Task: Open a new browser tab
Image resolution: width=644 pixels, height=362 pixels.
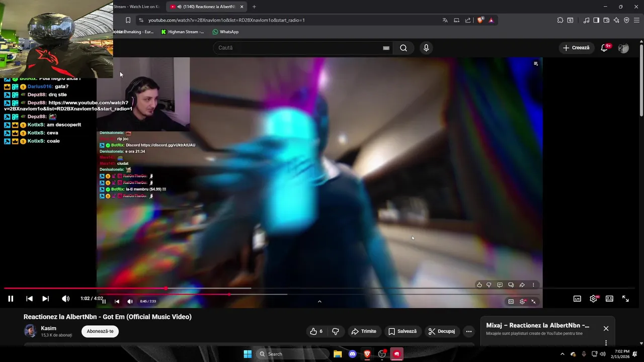Action: (254, 7)
